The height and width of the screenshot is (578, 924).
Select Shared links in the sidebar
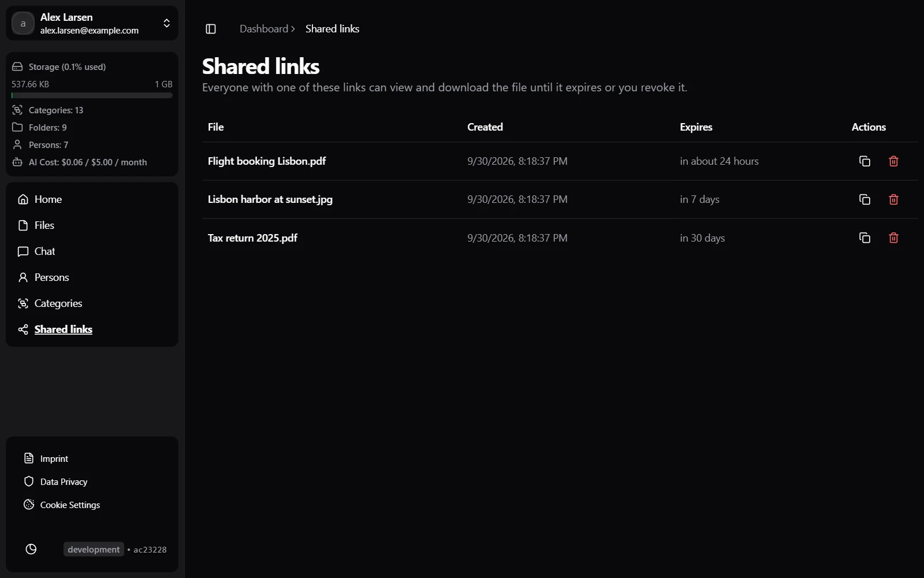coord(92,329)
